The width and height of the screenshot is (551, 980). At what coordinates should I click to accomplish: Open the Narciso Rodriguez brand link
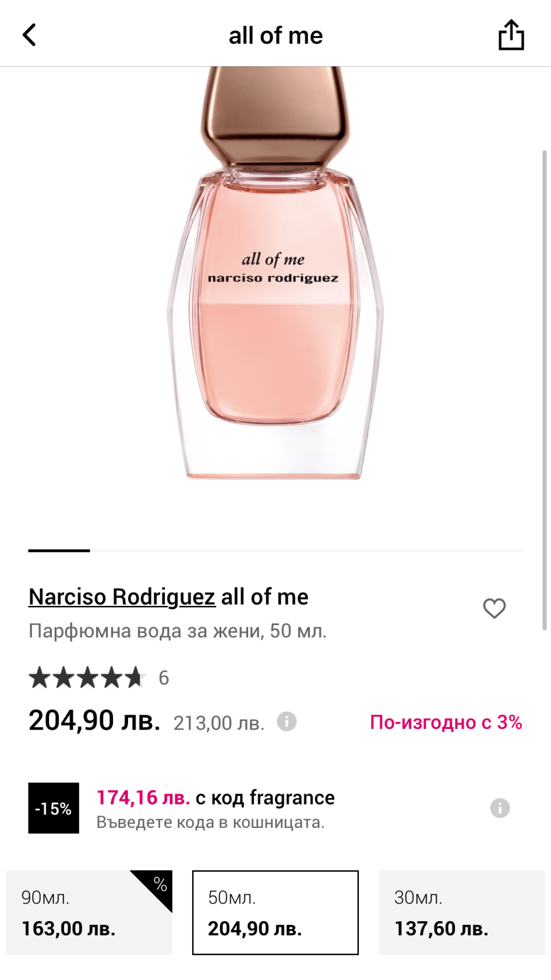[x=122, y=597]
